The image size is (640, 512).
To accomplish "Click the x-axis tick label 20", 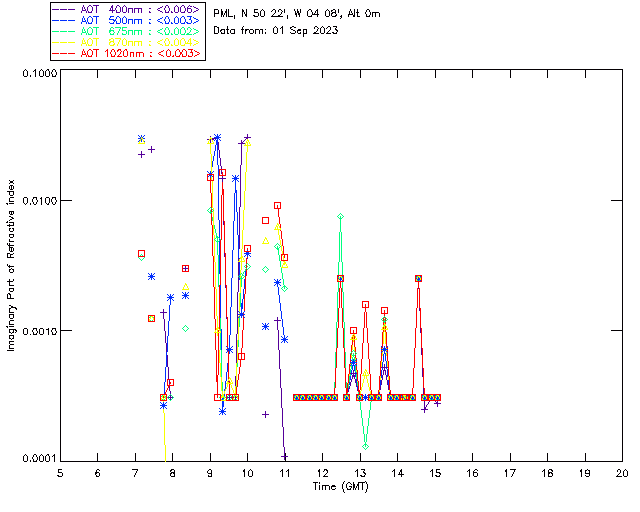I will [x=622, y=473].
